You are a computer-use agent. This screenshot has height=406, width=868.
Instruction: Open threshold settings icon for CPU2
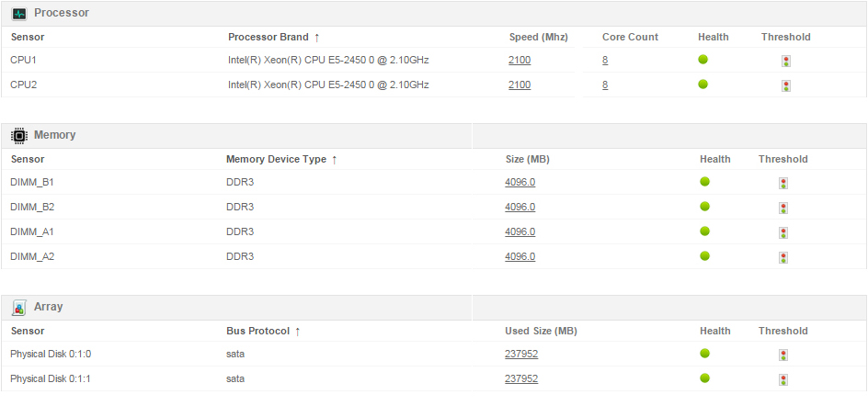(x=785, y=85)
